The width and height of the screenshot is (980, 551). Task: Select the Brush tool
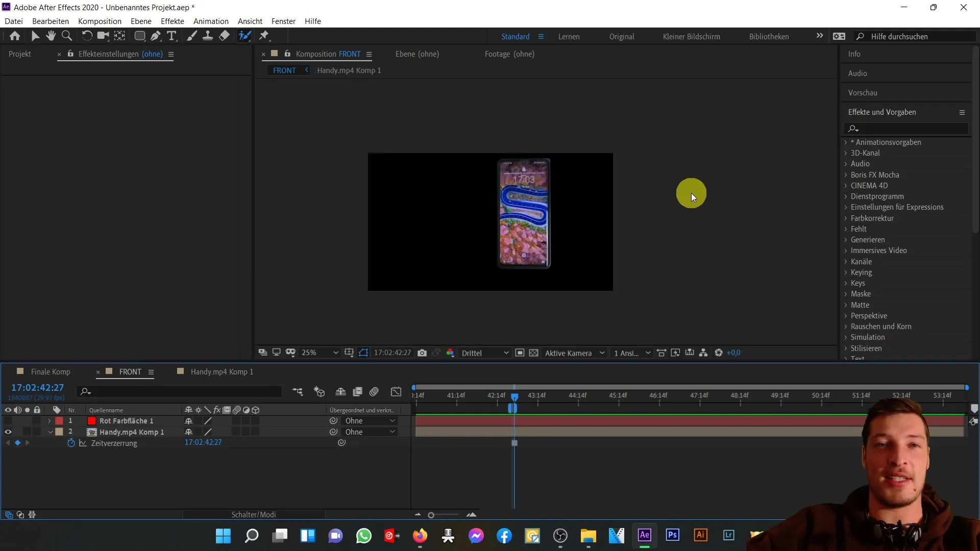tap(192, 36)
